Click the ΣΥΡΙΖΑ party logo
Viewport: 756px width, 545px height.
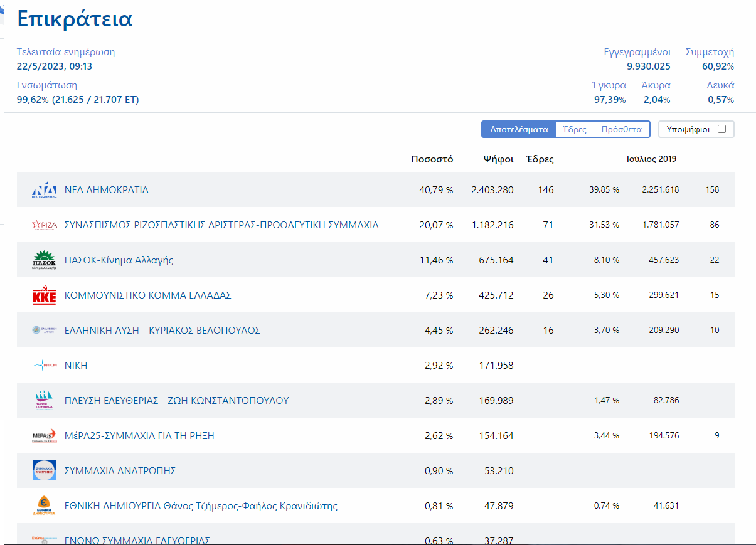tap(45, 225)
